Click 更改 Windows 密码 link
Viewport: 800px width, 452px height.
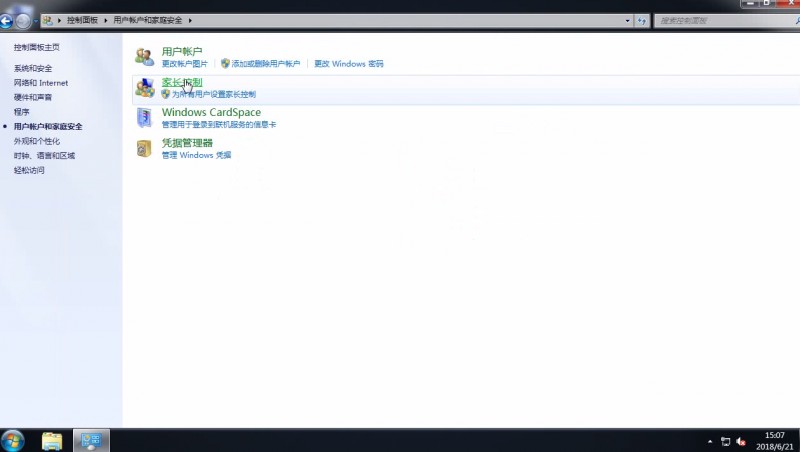point(348,64)
